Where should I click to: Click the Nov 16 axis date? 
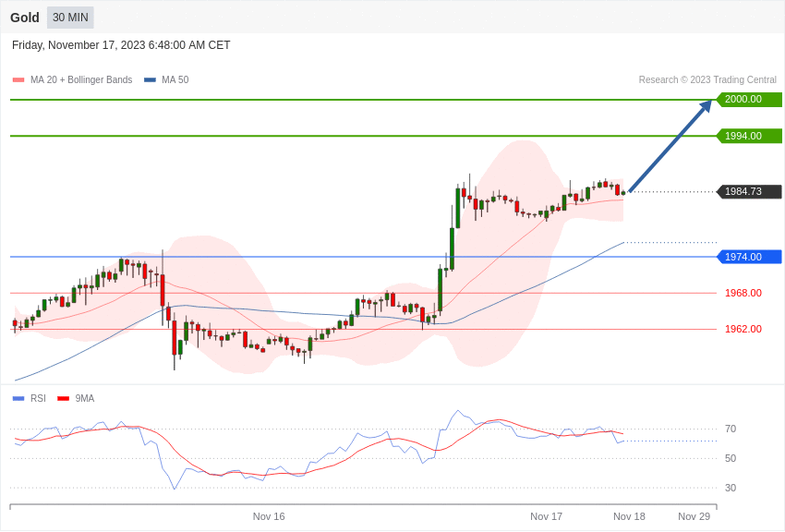tap(269, 516)
